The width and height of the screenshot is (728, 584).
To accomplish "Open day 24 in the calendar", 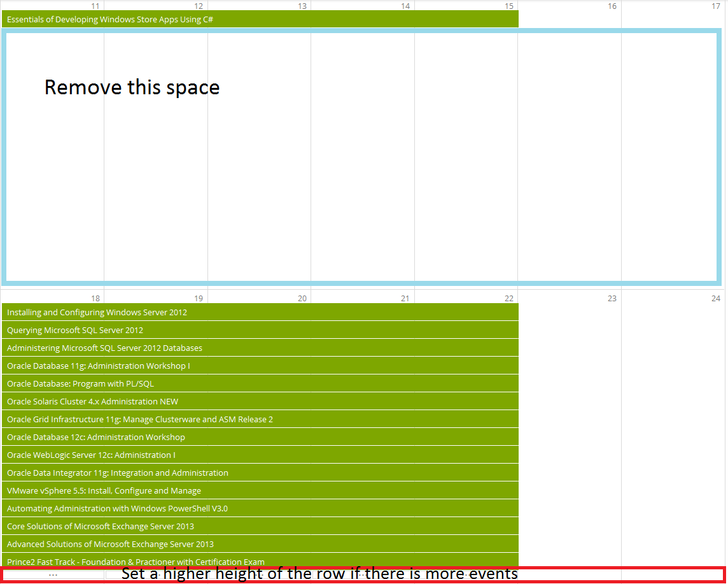I will point(715,298).
